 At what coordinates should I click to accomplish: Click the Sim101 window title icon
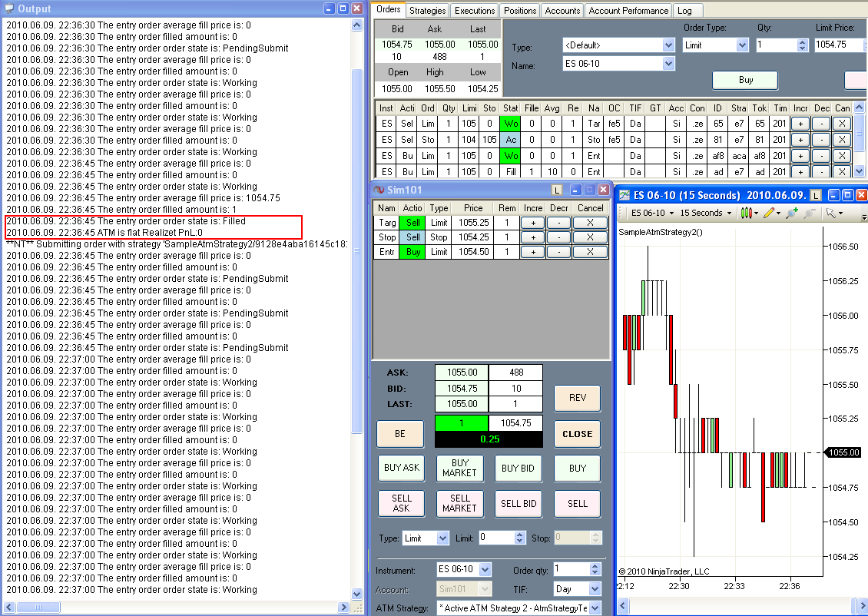[379, 190]
